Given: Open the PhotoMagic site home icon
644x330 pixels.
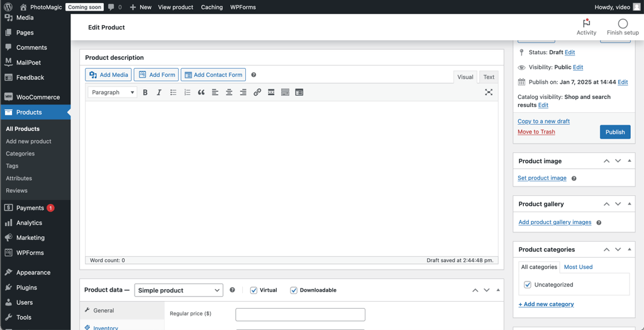Looking at the screenshot, I should [x=23, y=7].
